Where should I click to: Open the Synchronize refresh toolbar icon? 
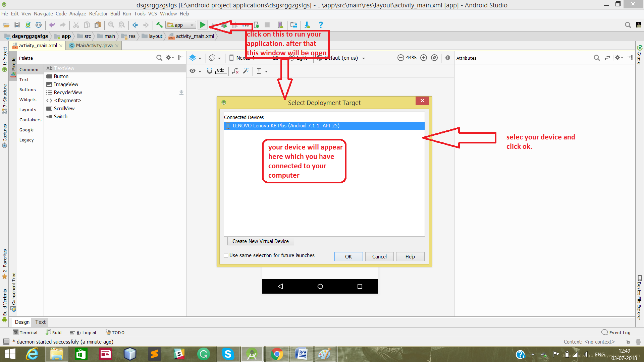[x=39, y=25]
